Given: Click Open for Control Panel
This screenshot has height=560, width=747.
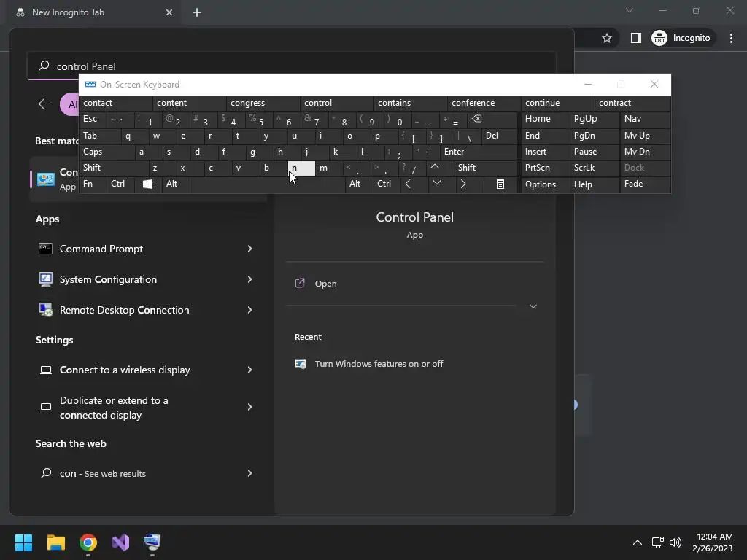Looking at the screenshot, I should click(x=325, y=284).
